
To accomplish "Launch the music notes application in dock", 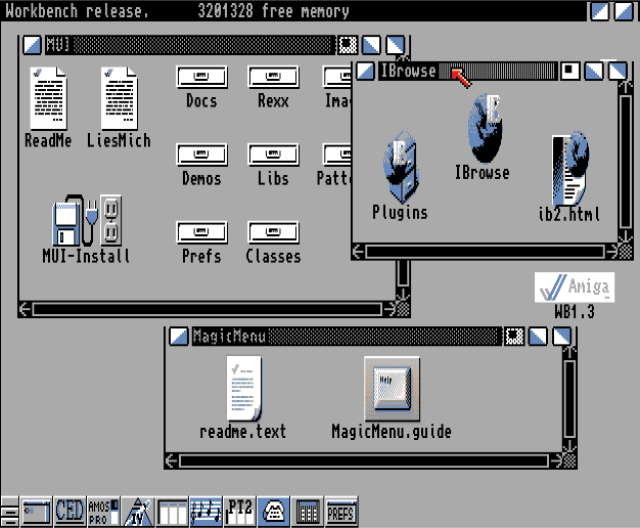I will coord(206,511).
